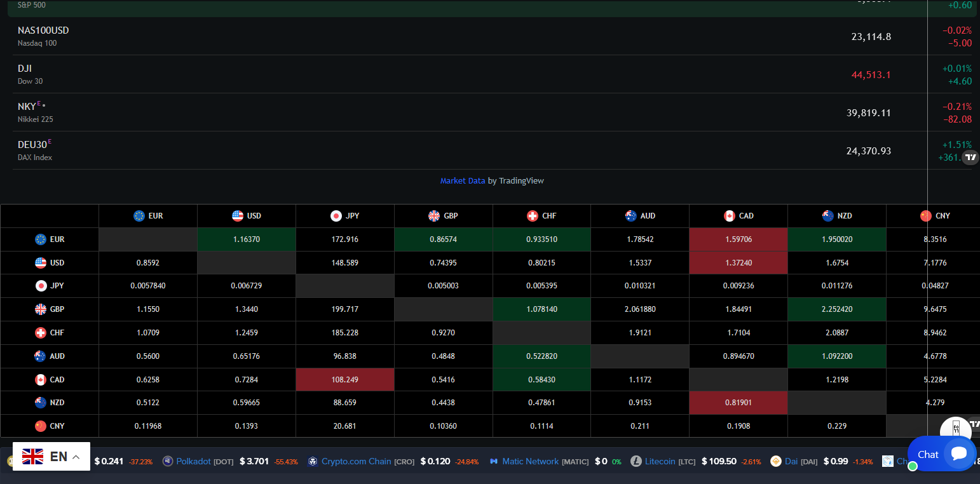Open the Crypto.com Chain ticker link

tap(356, 461)
